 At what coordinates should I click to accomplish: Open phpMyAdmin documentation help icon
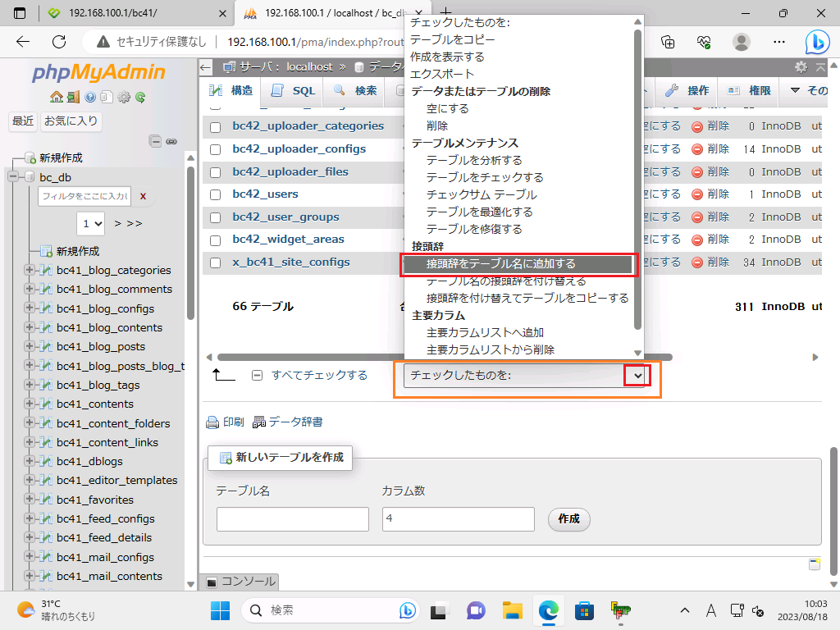[x=89, y=97]
